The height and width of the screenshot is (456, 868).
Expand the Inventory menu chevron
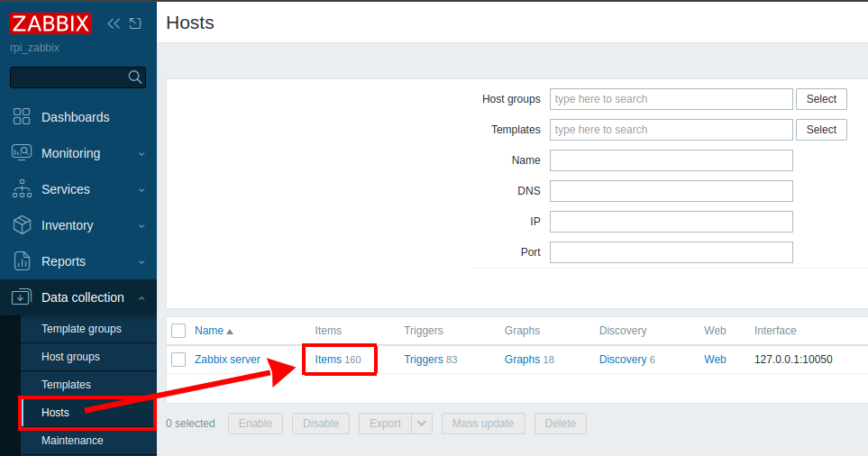(x=142, y=226)
